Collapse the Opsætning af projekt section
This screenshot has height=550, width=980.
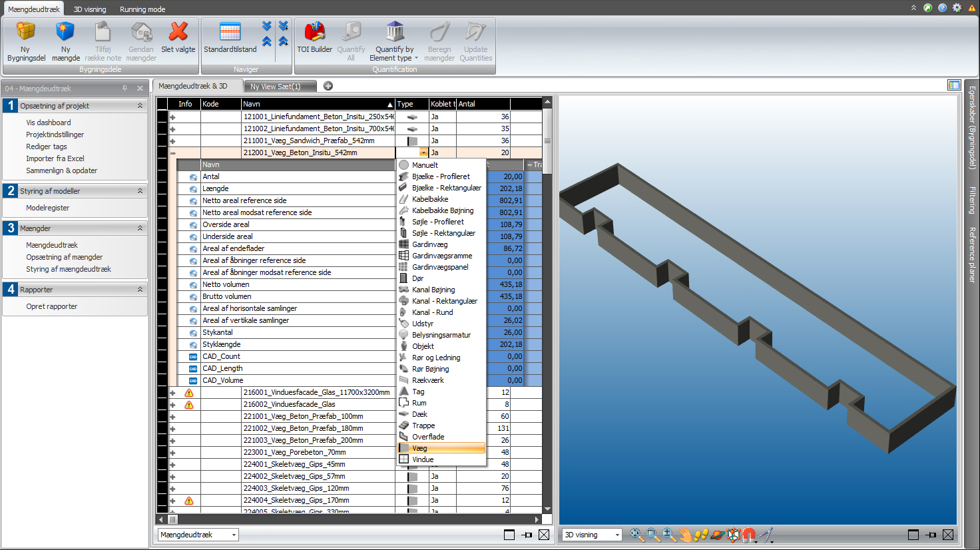[x=140, y=106]
